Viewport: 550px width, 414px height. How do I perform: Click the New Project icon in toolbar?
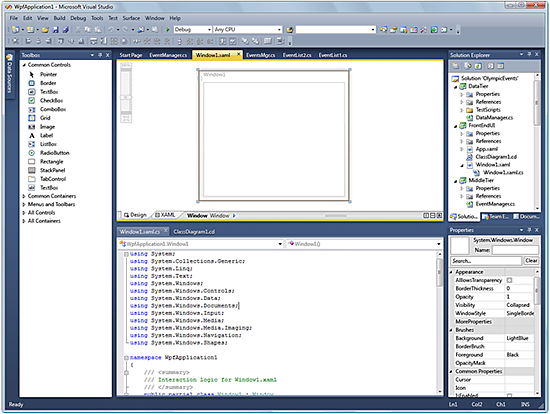(x=15, y=30)
